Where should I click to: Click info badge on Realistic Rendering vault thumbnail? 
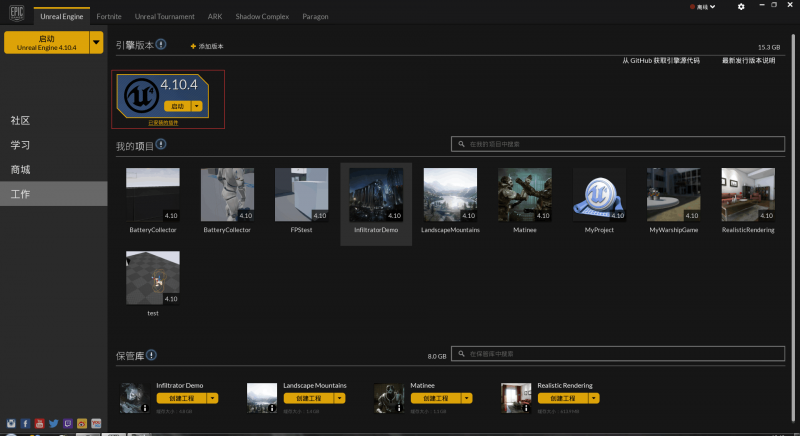click(526, 408)
